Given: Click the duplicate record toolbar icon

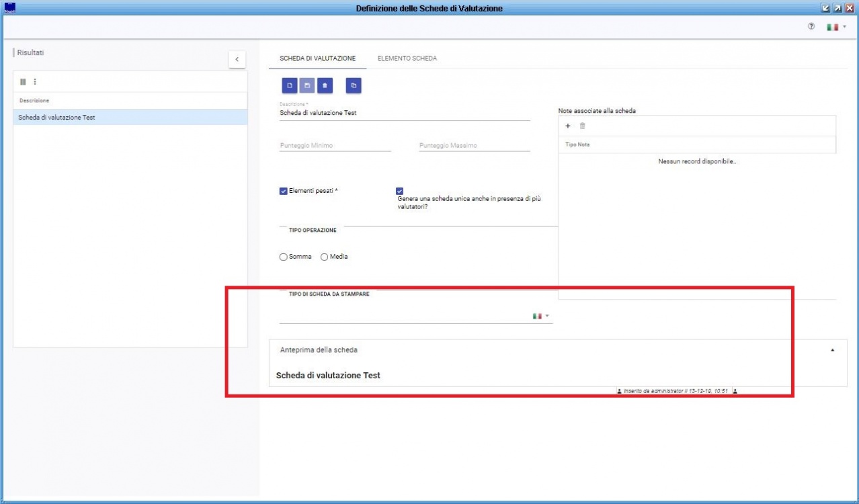Looking at the screenshot, I should tap(354, 86).
